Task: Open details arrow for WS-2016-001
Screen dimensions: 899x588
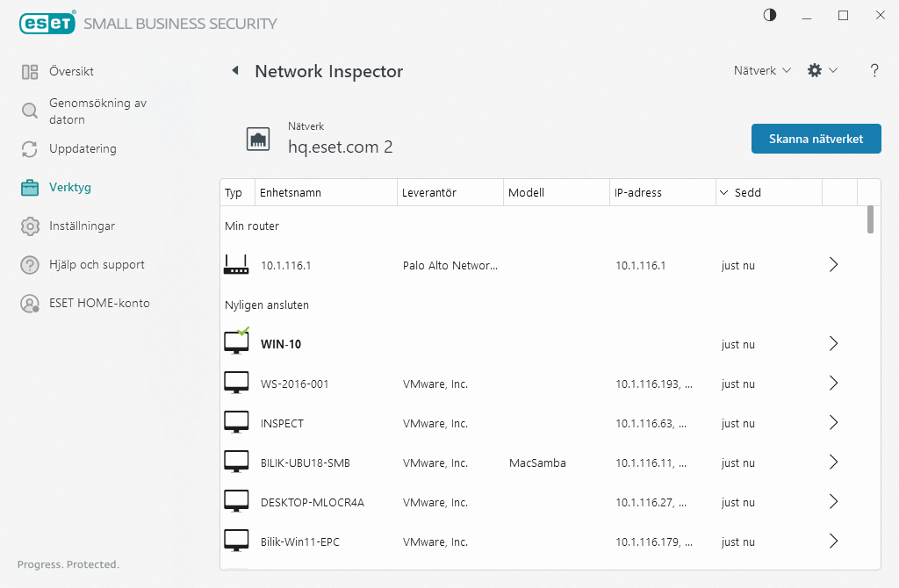Action: pyautogui.click(x=833, y=384)
